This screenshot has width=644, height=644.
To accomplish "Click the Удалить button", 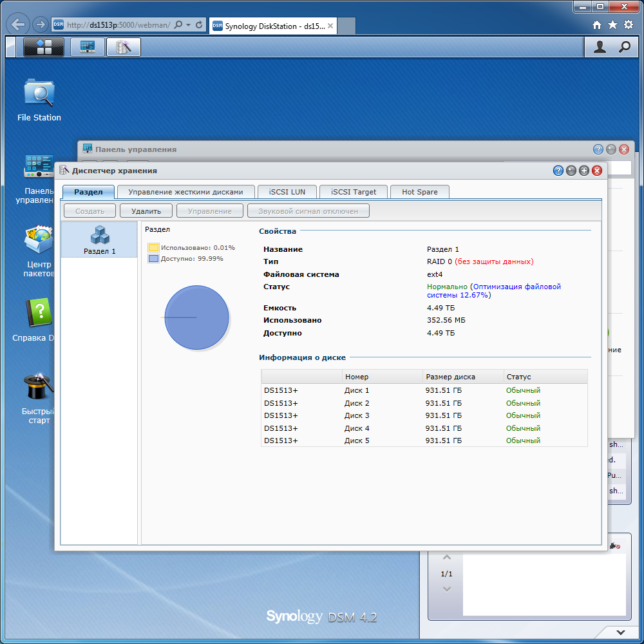I will point(146,211).
